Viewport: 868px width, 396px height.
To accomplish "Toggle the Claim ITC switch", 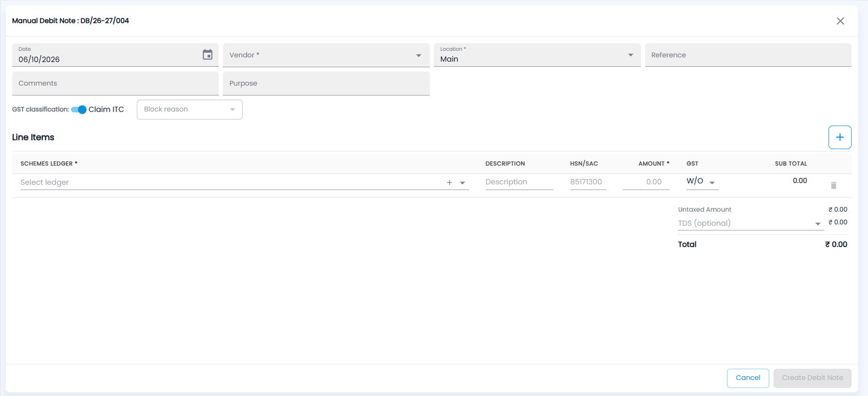I will 79,110.
